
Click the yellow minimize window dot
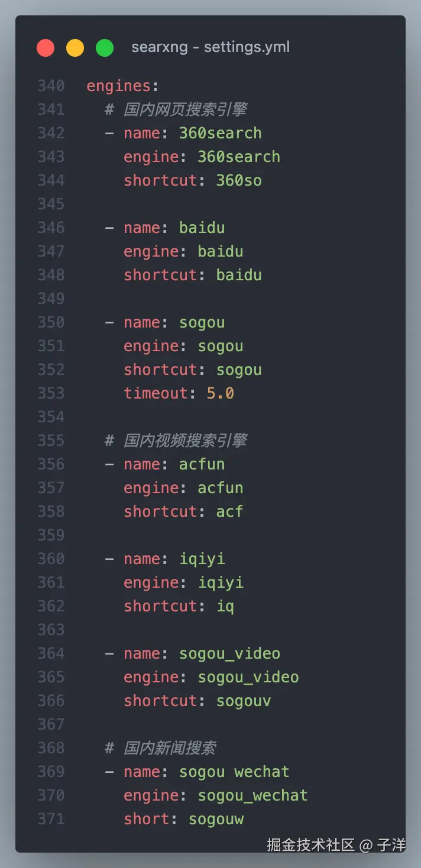75,48
